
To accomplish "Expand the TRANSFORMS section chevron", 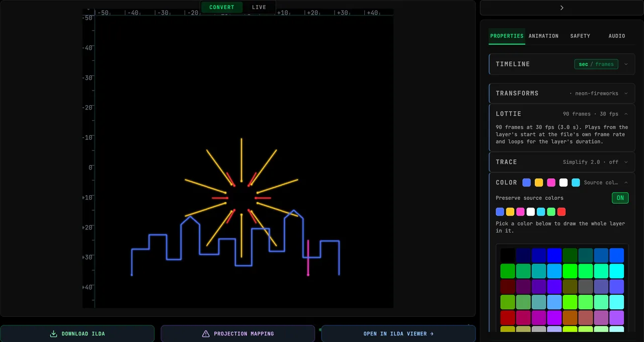I will coord(626,93).
